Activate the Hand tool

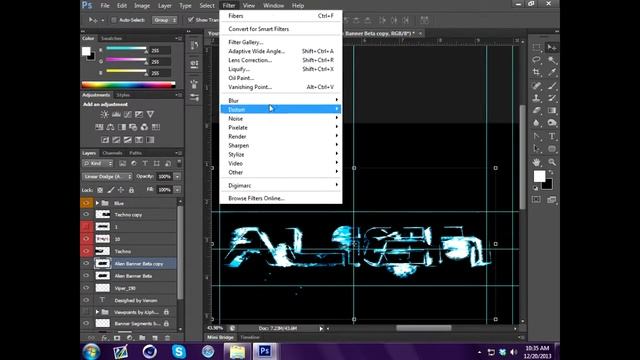(x=537, y=162)
